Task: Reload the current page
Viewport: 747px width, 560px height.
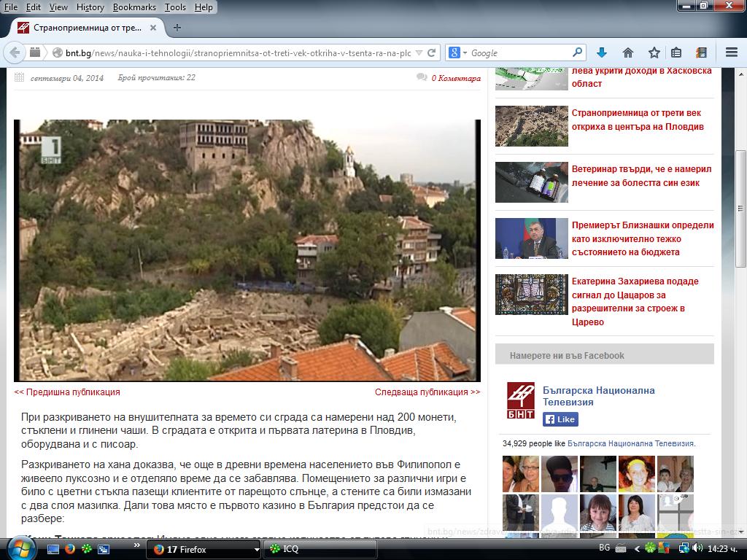Action: (432, 52)
